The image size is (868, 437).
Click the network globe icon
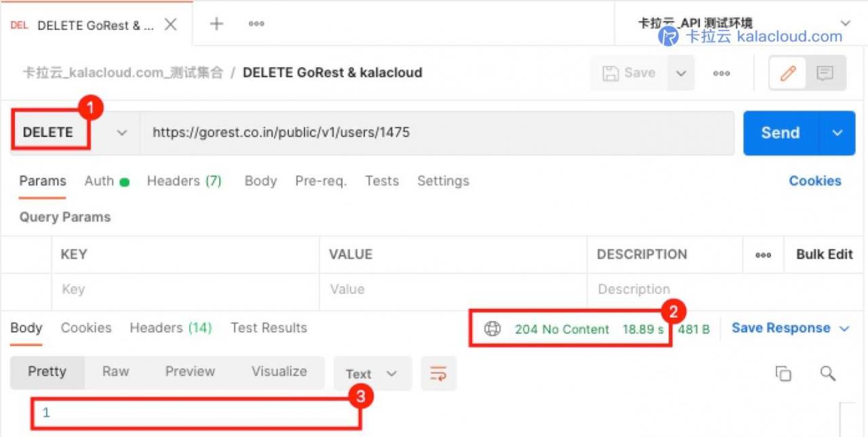(x=492, y=329)
